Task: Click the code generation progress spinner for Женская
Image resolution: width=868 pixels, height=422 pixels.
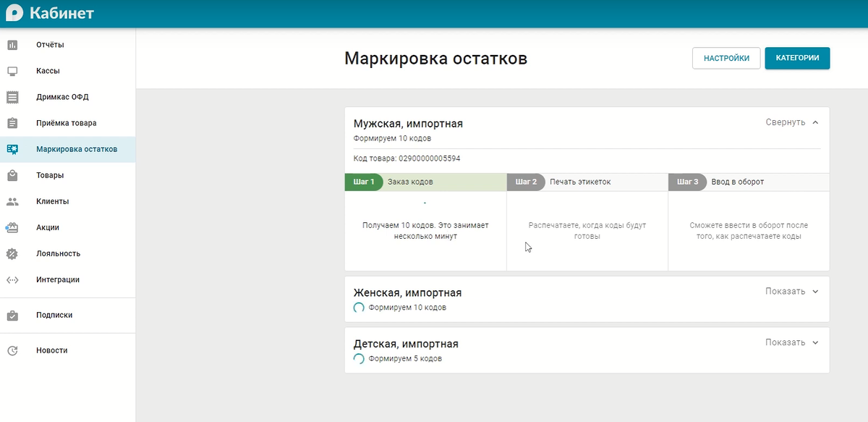Action: click(359, 308)
